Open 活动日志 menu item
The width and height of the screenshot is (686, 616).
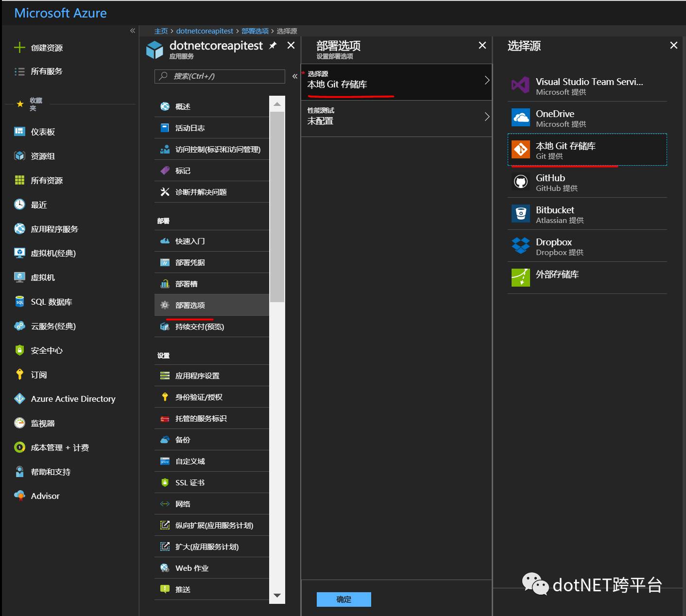(212, 128)
